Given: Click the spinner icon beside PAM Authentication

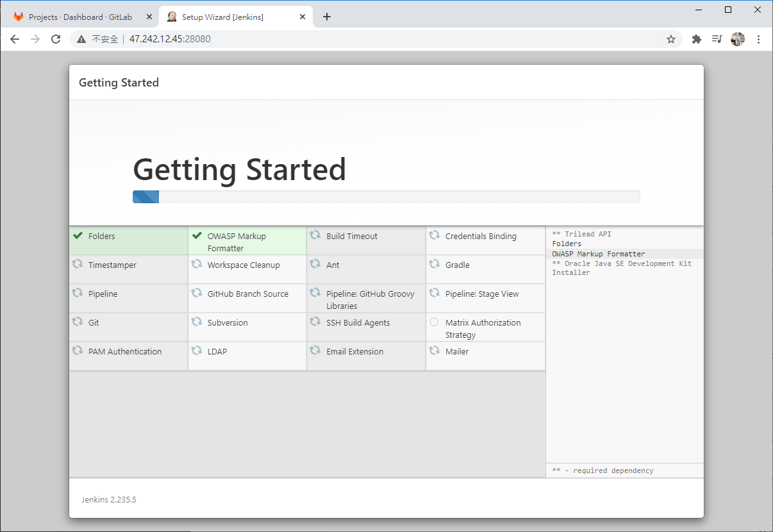Looking at the screenshot, I should 78,351.
